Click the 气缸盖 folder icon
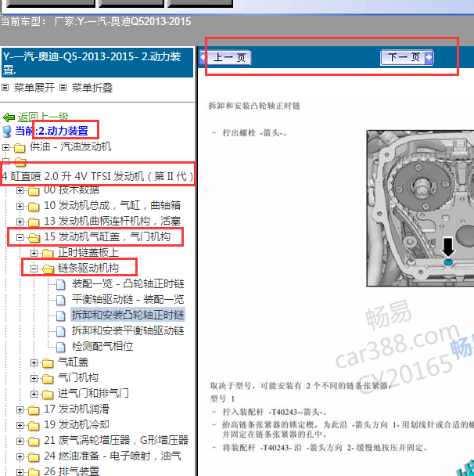The height and width of the screenshot is (476, 474). (x=48, y=363)
